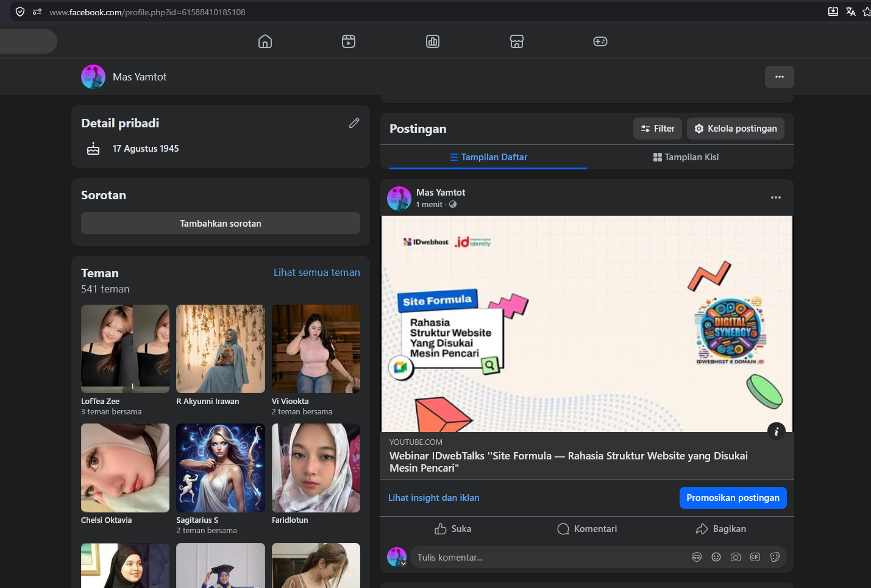Click the Mas Yamtot name in profile header
The height and width of the screenshot is (588, 871).
coord(140,77)
